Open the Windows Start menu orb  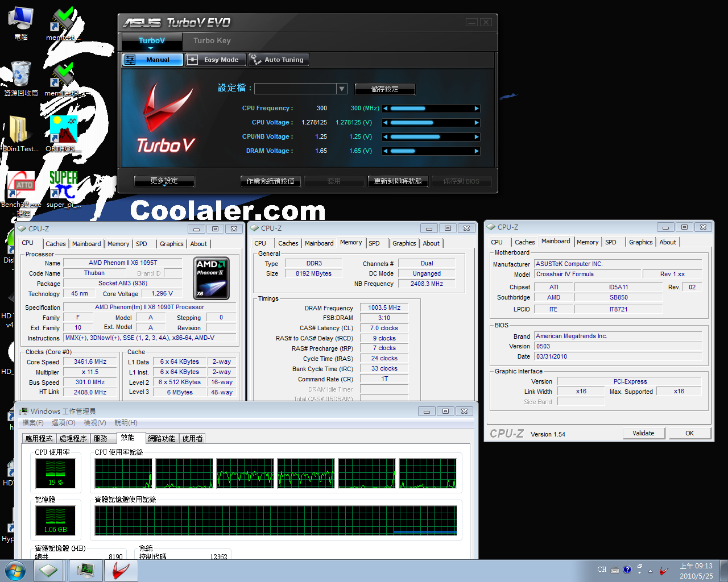coord(15,570)
